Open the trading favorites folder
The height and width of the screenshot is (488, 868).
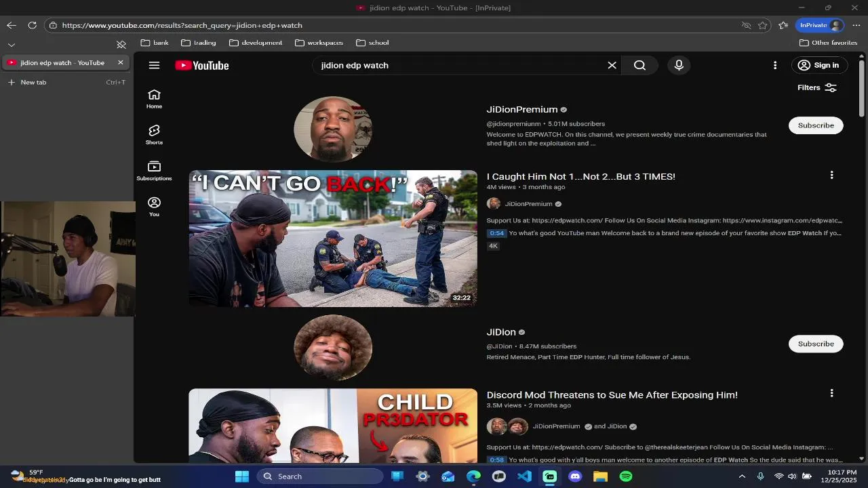click(198, 43)
